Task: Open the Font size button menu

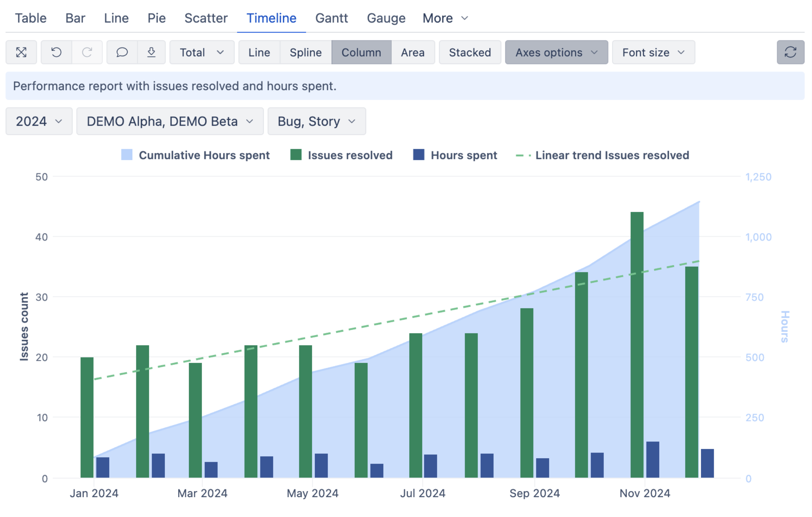Action: [x=653, y=52]
